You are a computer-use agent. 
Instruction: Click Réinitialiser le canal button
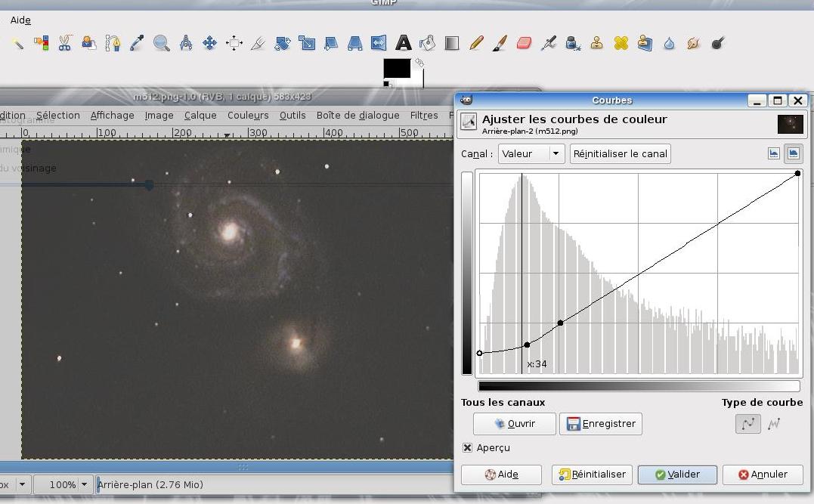click(x=620, y=153)
